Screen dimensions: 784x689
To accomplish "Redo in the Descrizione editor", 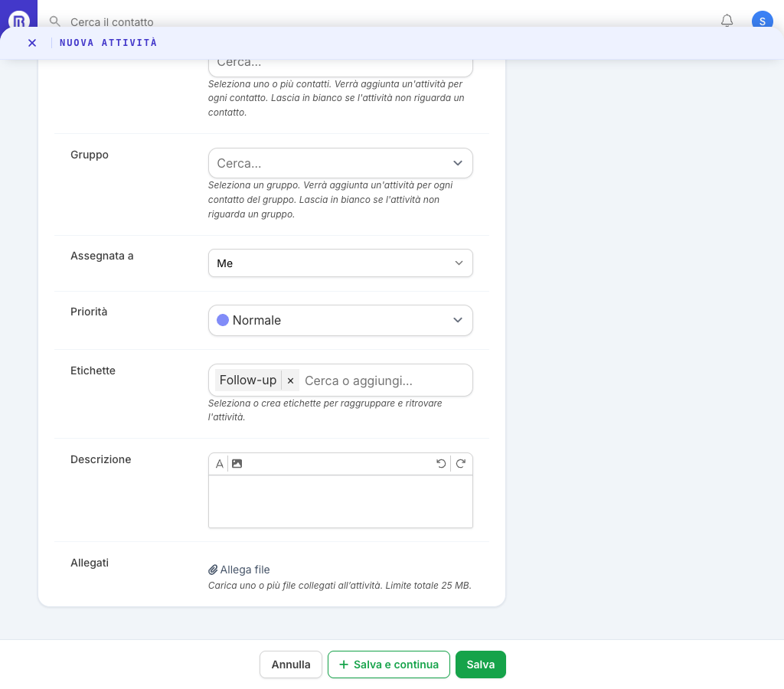I will [460, 463].
